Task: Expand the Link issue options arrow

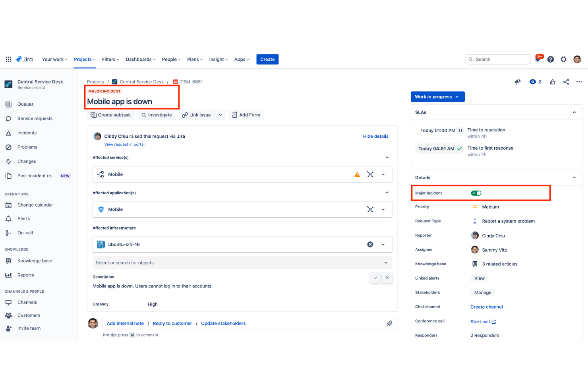Action: click(x=220, y=115)
